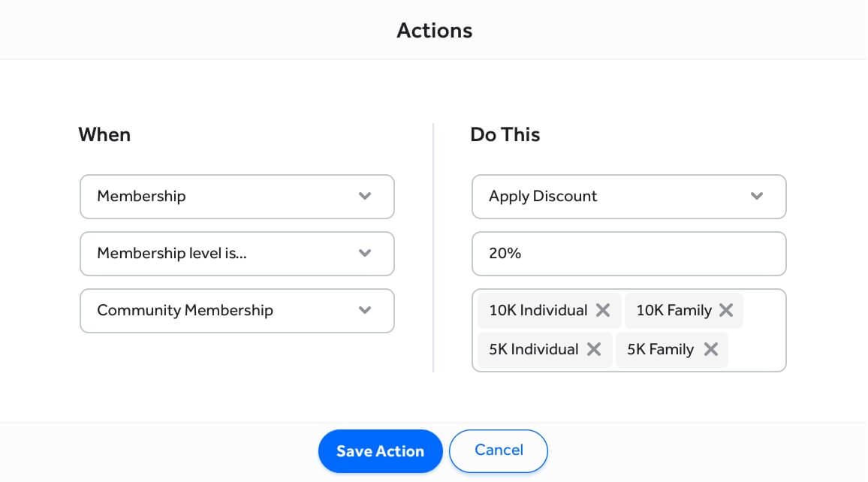Click the "Do This" section heading
The image size is (868, 482).
pos(505,134)
